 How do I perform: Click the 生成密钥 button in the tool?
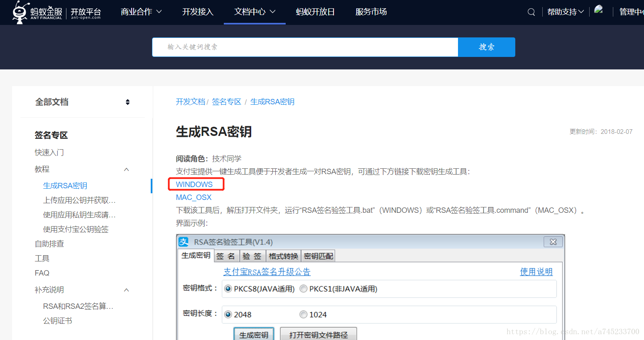[x=254, y=335]
